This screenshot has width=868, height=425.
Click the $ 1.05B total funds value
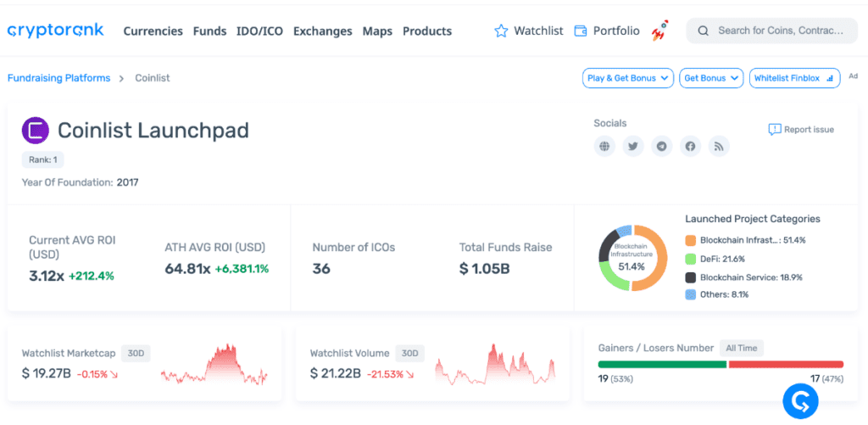(x=484, y=269)
